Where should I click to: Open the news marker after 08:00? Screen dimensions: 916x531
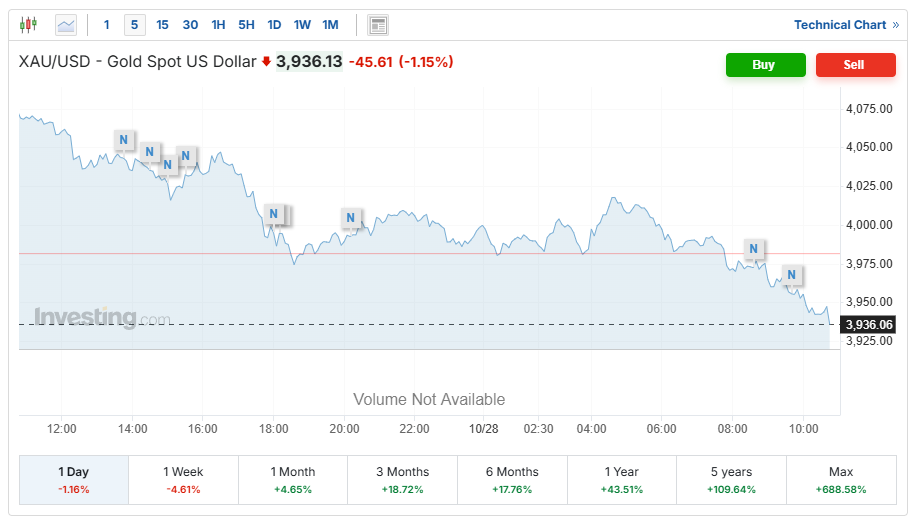[x=754, y=248]
